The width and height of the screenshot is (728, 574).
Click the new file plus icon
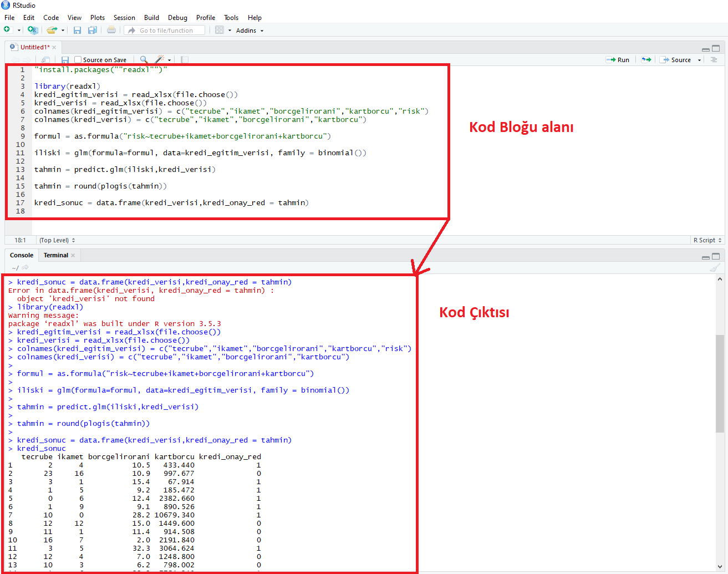click(7, 30)
